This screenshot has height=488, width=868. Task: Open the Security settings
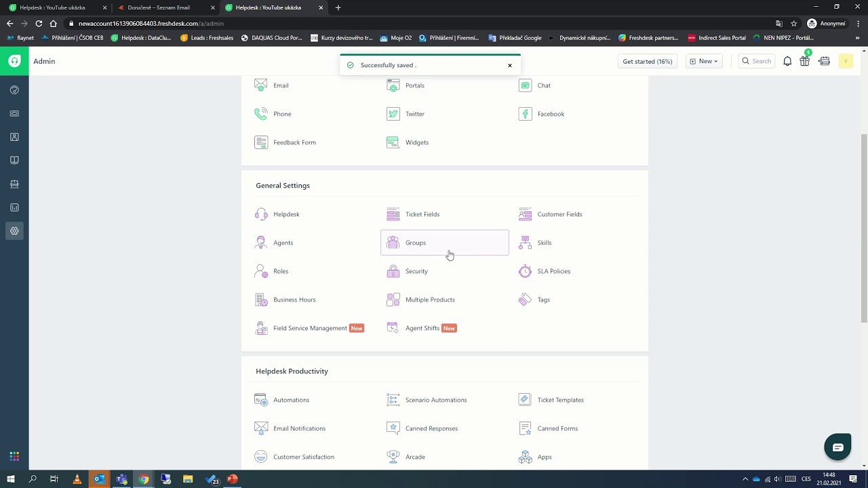tap(408, 271)
